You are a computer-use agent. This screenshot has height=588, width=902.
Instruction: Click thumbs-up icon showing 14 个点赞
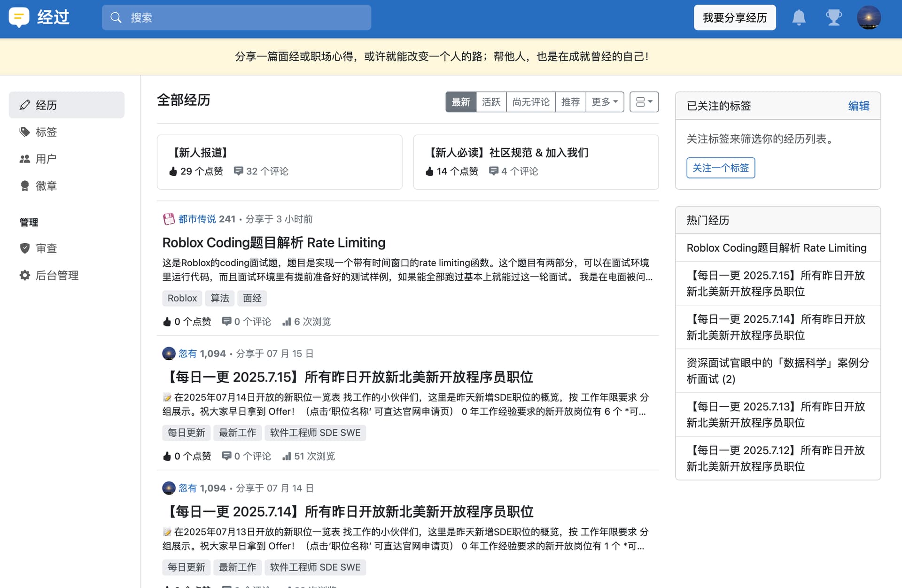(429, 171)
